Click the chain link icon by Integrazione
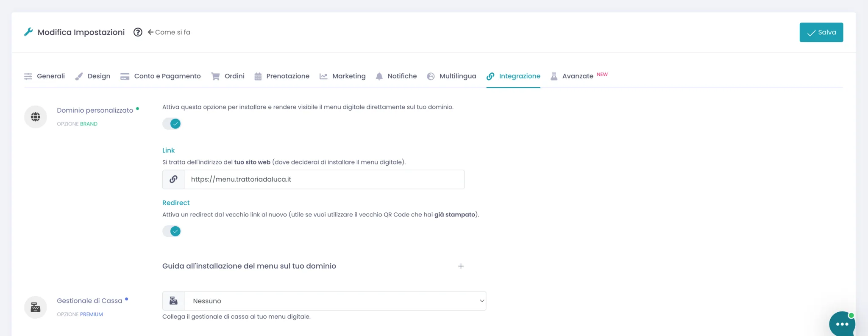The image size is (868, 336). point(490,76)
